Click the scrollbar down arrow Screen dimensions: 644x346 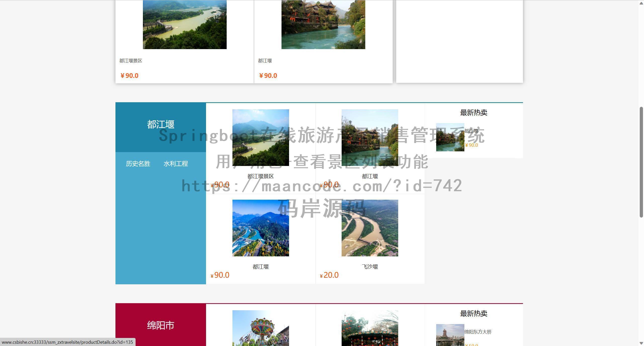click(641, 343)
